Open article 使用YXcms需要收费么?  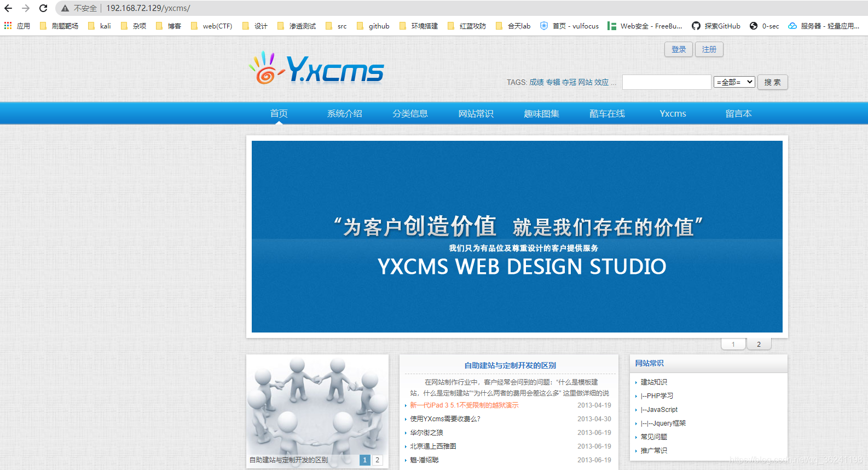coord(445,419)
